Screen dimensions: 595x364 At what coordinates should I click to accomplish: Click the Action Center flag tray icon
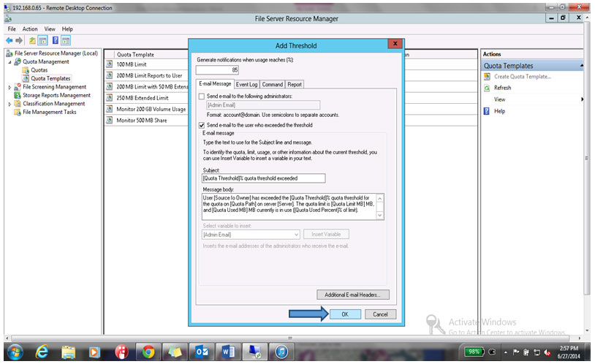516,352
